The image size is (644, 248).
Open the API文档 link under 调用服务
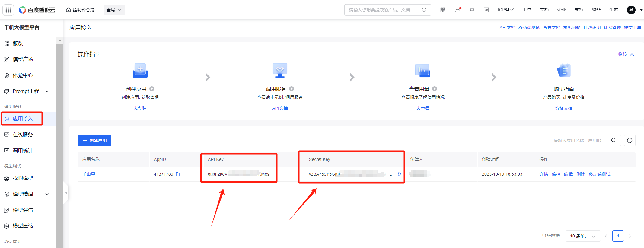280,108
